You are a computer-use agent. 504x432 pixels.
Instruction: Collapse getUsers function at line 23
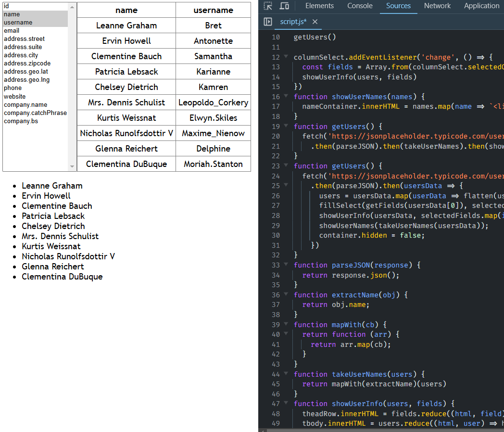[286, 165]
